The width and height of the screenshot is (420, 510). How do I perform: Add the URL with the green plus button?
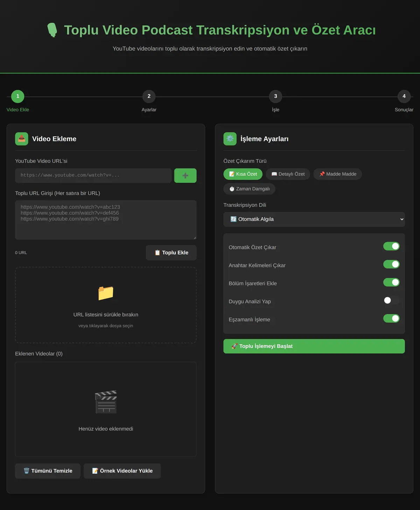(185, 176)
